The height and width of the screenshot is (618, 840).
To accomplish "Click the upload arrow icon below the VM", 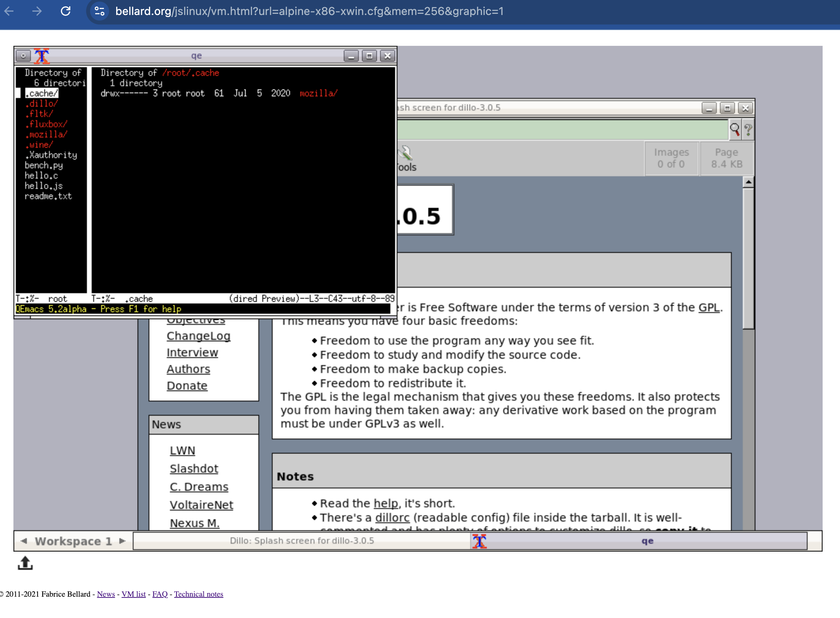I will (x=25, y=563).
